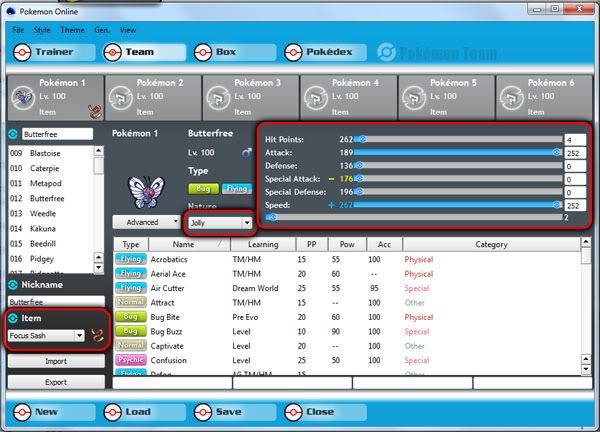The height and width of the screenshot is (432, 600).
Task: Click the Category column header in the moves table
Action: pos(491,244)
